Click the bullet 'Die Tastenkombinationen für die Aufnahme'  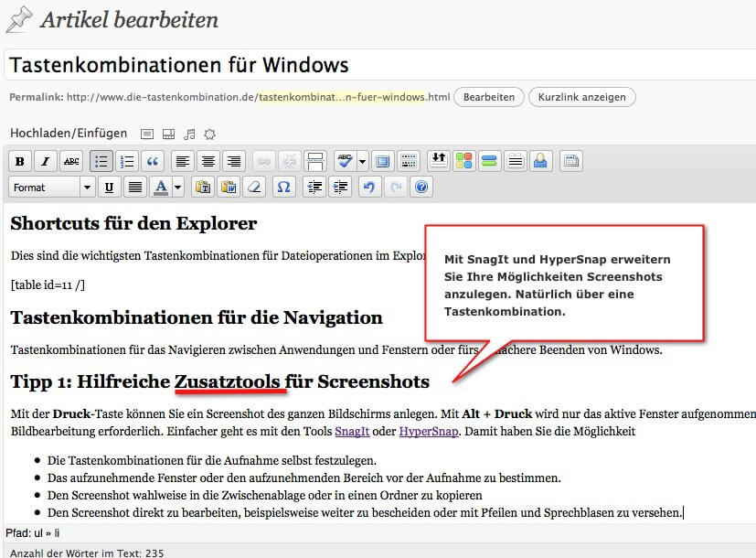click(212, 461)
